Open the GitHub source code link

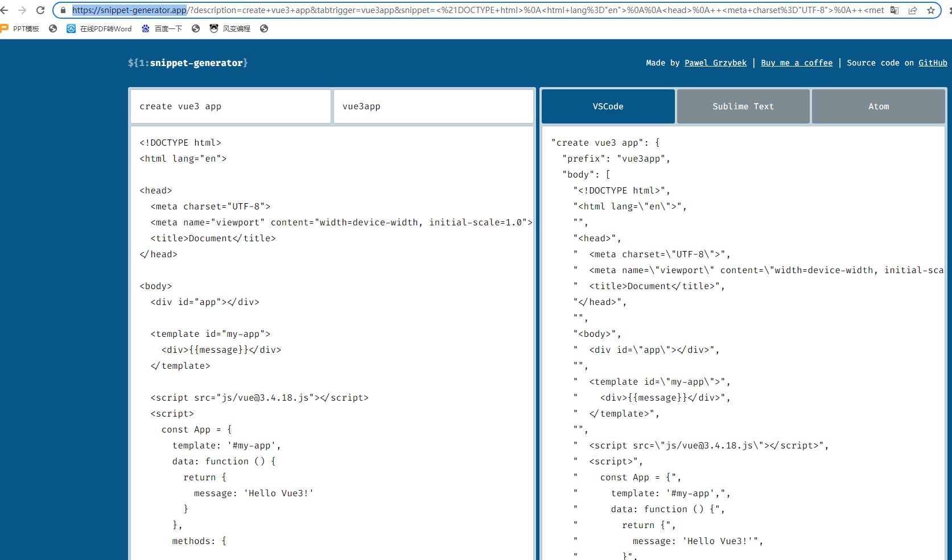[x=933, y=63]
